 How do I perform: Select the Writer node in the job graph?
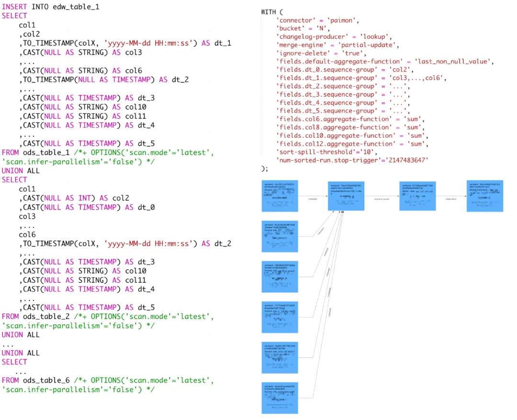point(417,196)
